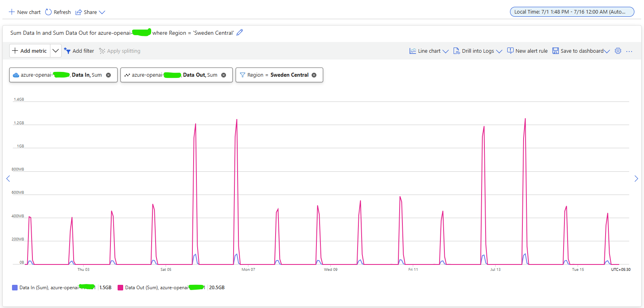The width and height of the screenshot is (644, 308).
Task: Expand the Add metric dropdown arrow
Action: [56, 51]
